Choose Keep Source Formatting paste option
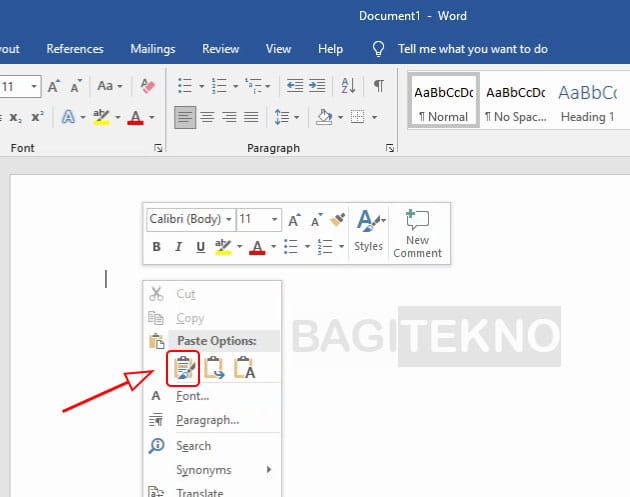 tap(183, 368)
